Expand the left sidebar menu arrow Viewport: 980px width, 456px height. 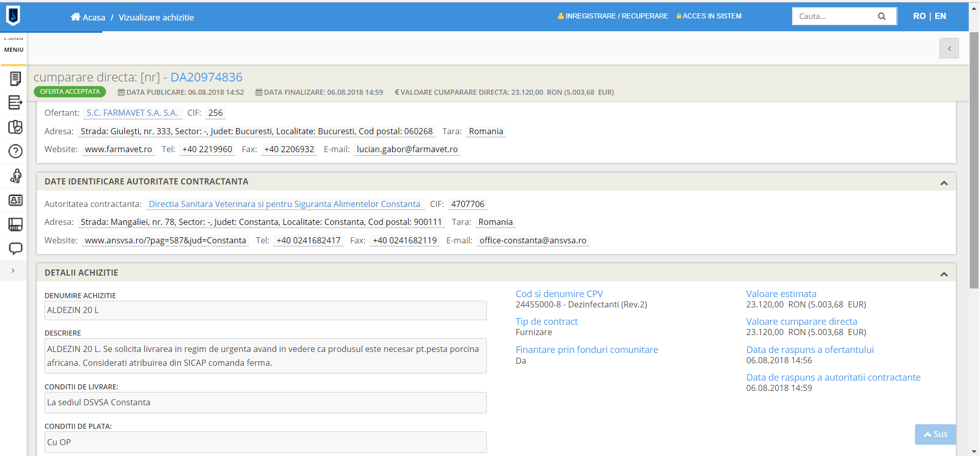(13, 271)
